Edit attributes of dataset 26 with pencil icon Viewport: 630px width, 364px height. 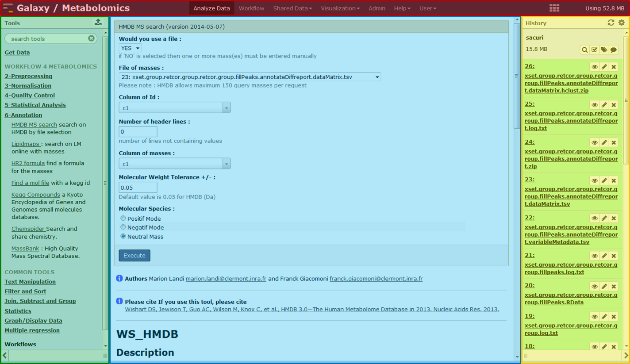click(604, 67)
